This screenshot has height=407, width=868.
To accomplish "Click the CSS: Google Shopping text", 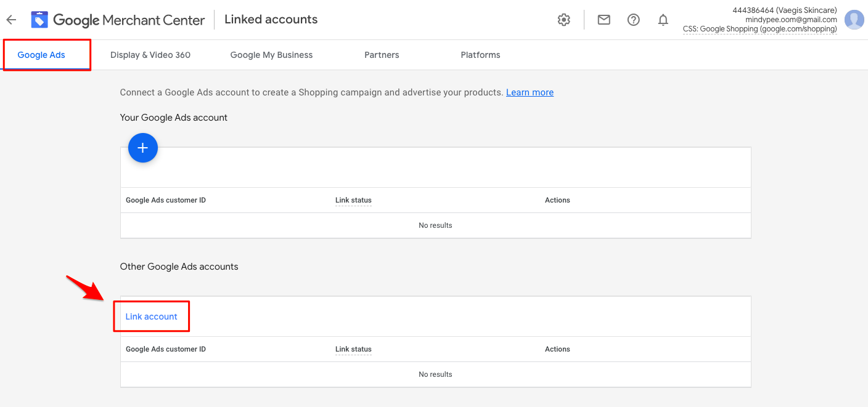I will (759, 29).
